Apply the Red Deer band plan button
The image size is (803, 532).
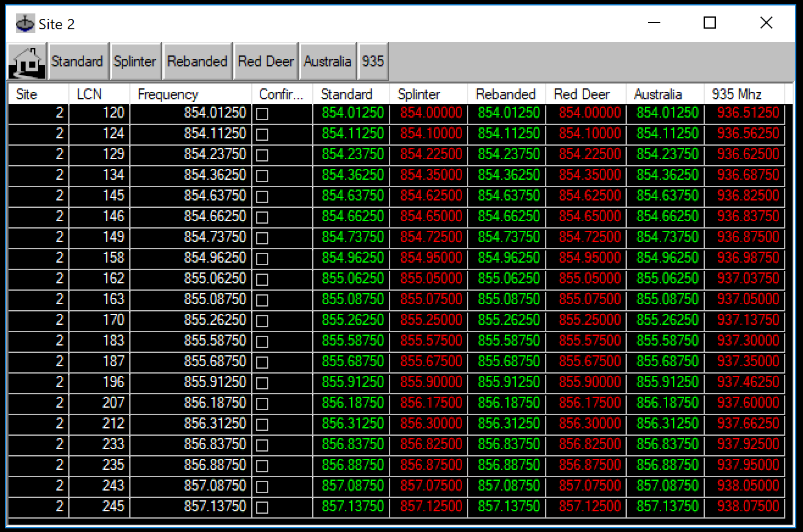click(266, 62)
